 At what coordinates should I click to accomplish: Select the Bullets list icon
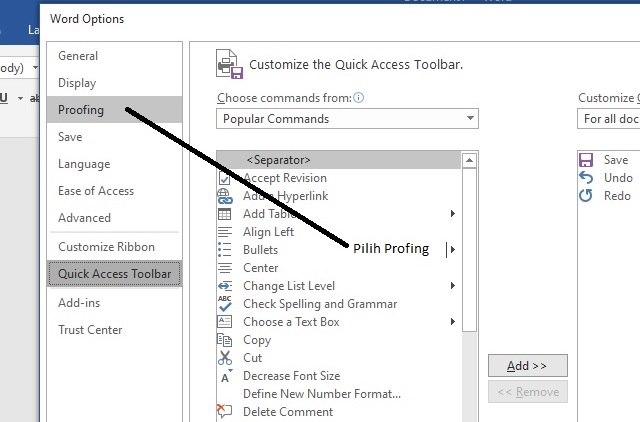pyautogui.click(x=224, y=250)
